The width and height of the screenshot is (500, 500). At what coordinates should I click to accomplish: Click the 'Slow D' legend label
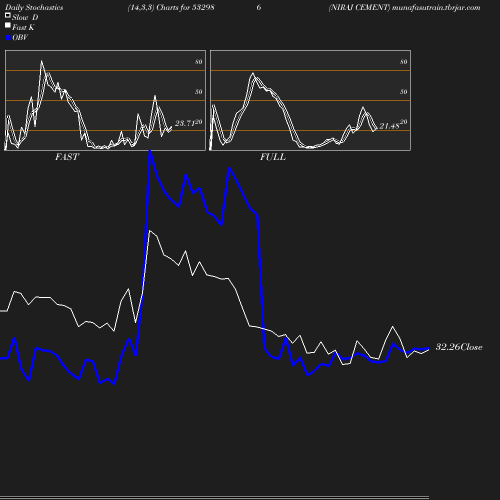(x=25, y=17)
